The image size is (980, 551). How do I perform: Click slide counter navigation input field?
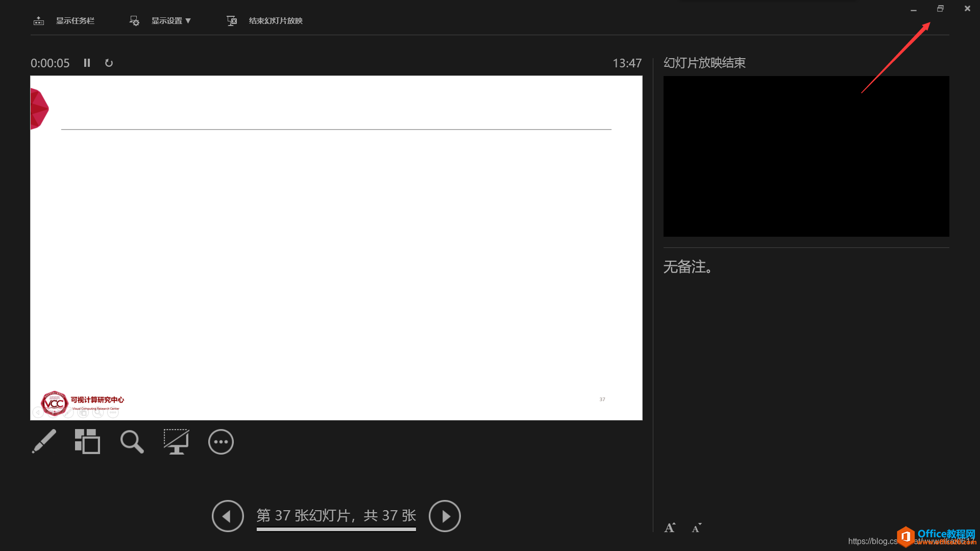coord(335,515)
